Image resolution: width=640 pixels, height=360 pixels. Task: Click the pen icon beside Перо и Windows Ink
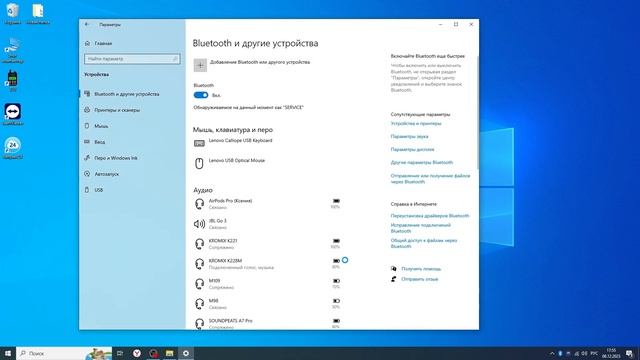coord(87,158)
